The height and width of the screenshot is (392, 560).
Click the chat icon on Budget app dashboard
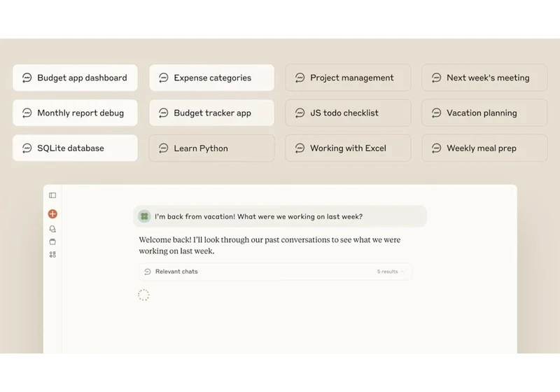(x=27, y=78)
